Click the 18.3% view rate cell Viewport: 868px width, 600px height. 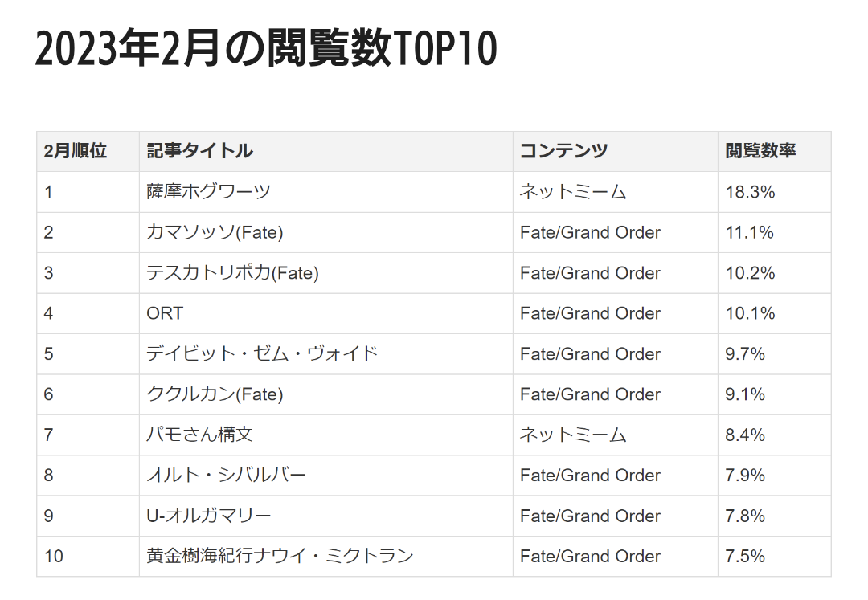coord(750,192)
